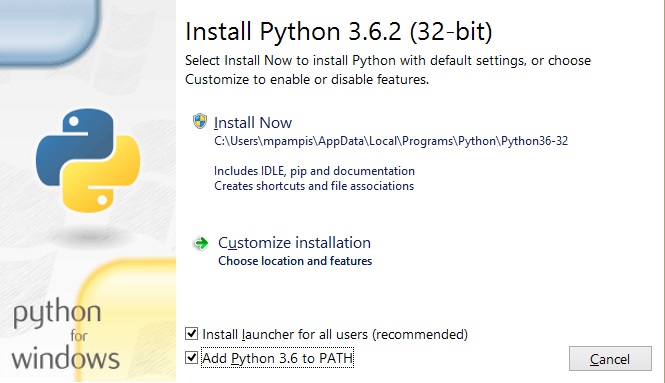This screenshot has width=665, height=383.
Task: Click the green arrow icon beside Customize installation
Action: (201, 243)
